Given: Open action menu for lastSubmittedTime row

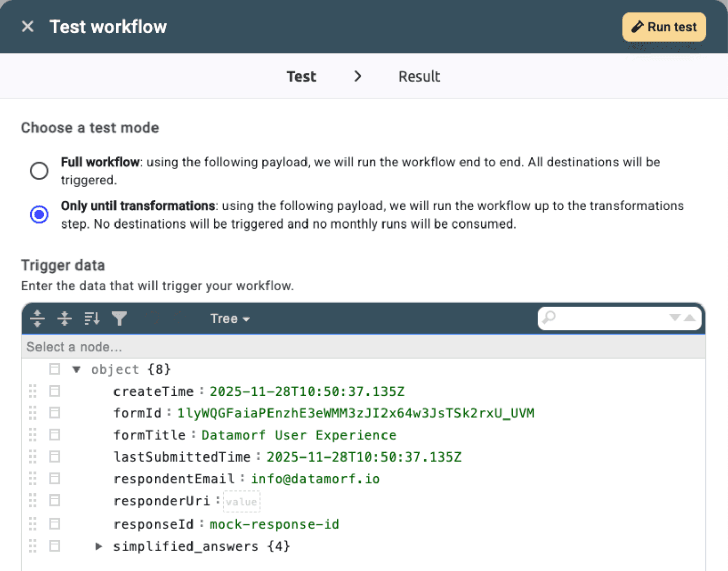Looking at the screenshot, I should (x=54, y=456).
